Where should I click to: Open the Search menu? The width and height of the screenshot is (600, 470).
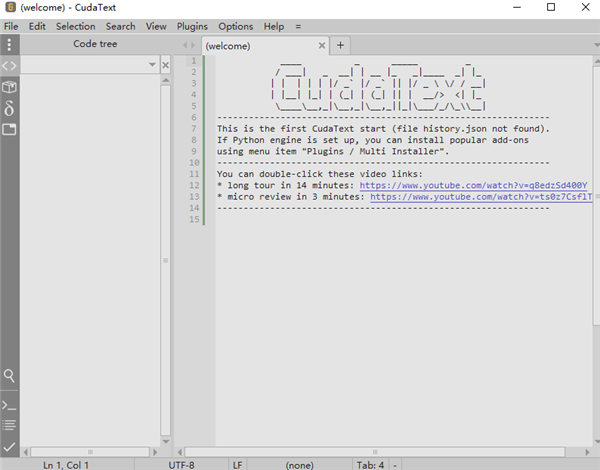pos(121,26)
